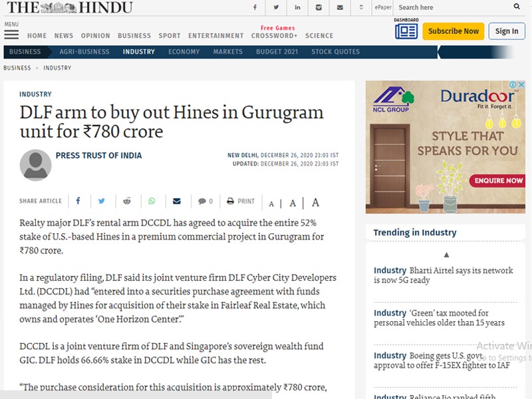Click the up arrow in Trending list

(x=446, y=255)
